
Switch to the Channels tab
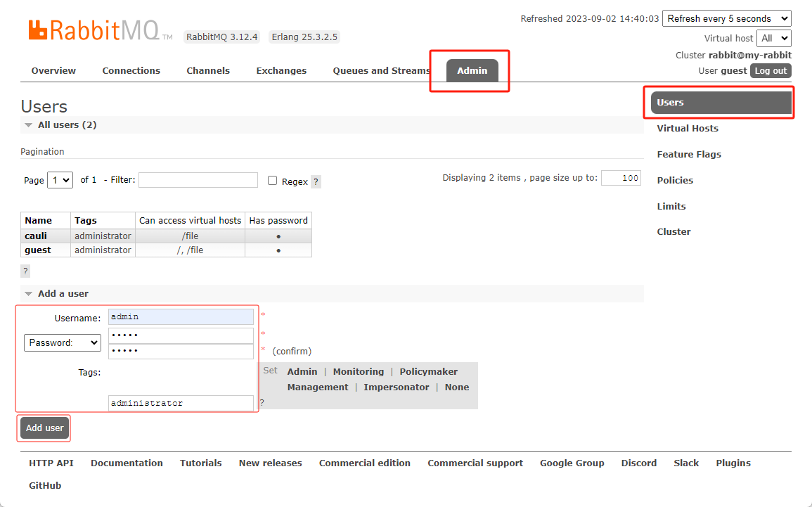coord(208,71)
